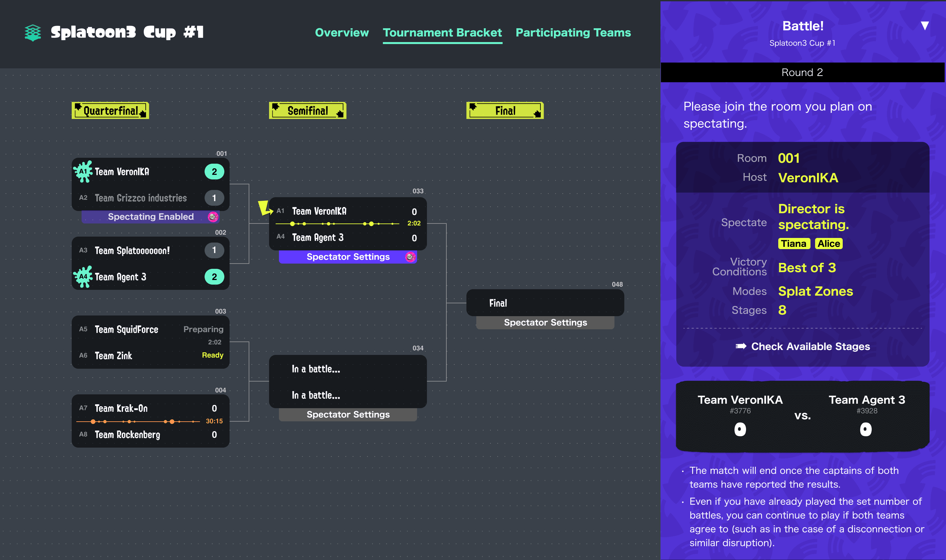Click the Host VeronIKA name
The height and width of the screenshot is (560, 946).
[x=808, y=177]
